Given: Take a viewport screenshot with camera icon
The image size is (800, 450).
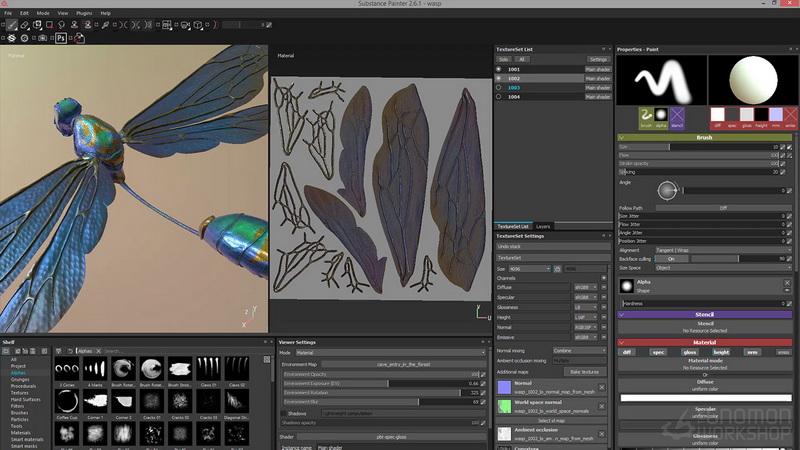Looking at the screenshot, I should pos(43,38).
